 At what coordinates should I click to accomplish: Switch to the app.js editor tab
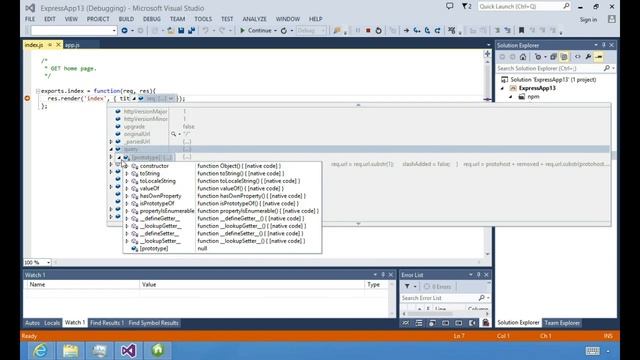(x=72, y=45)
